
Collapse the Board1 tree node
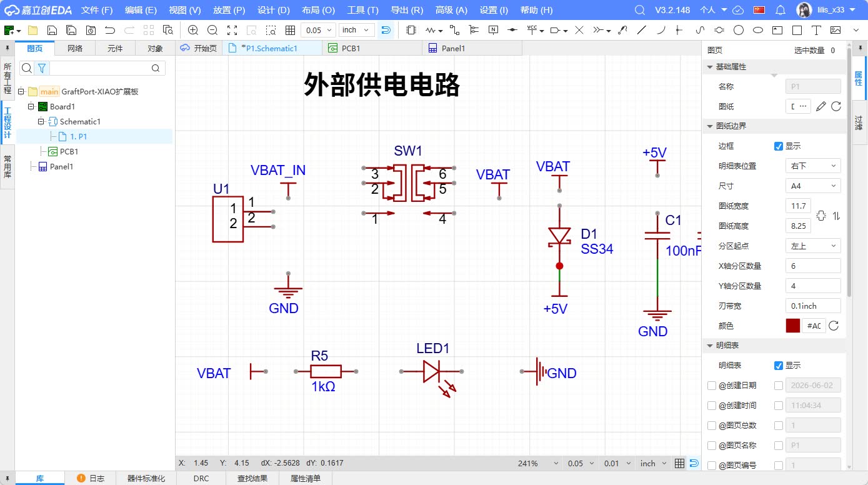[x=31, y=107]
